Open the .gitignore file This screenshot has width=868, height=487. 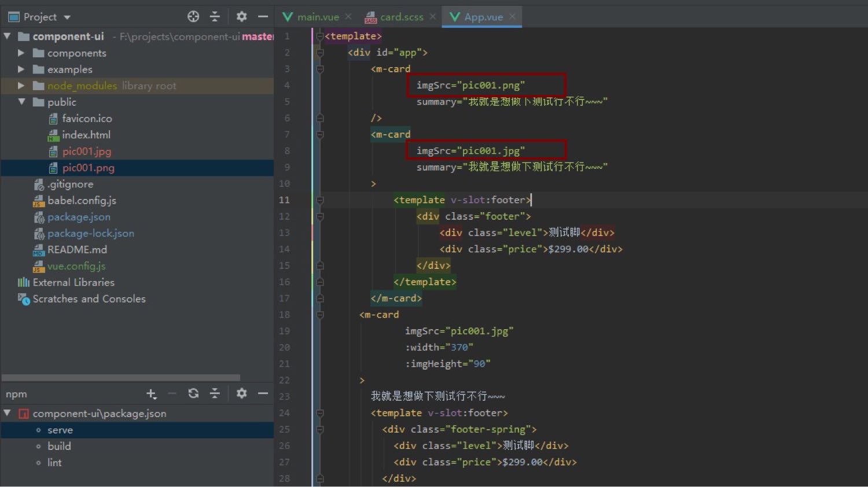70,184
